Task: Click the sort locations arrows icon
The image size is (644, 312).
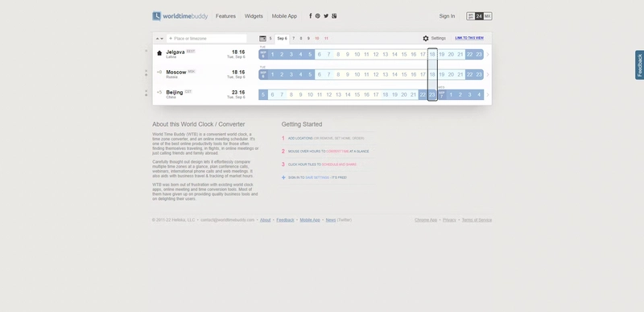Action: coord(159,39)
